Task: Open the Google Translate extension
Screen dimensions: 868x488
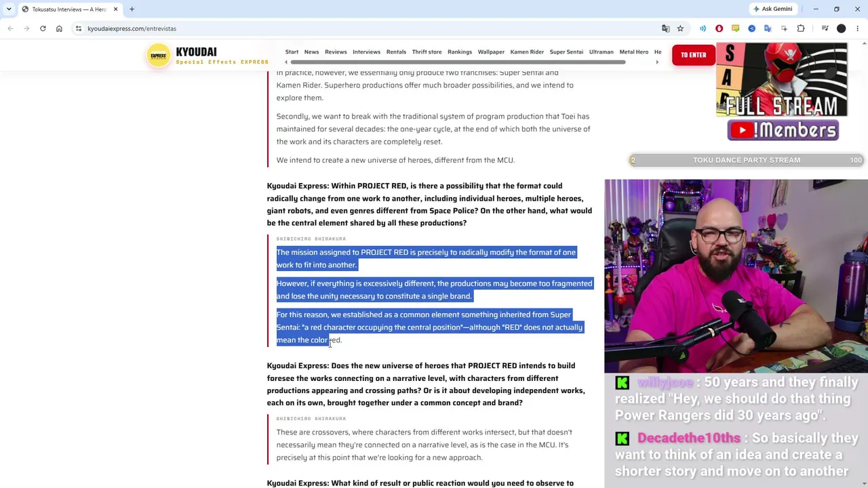Action: [768, 28]
